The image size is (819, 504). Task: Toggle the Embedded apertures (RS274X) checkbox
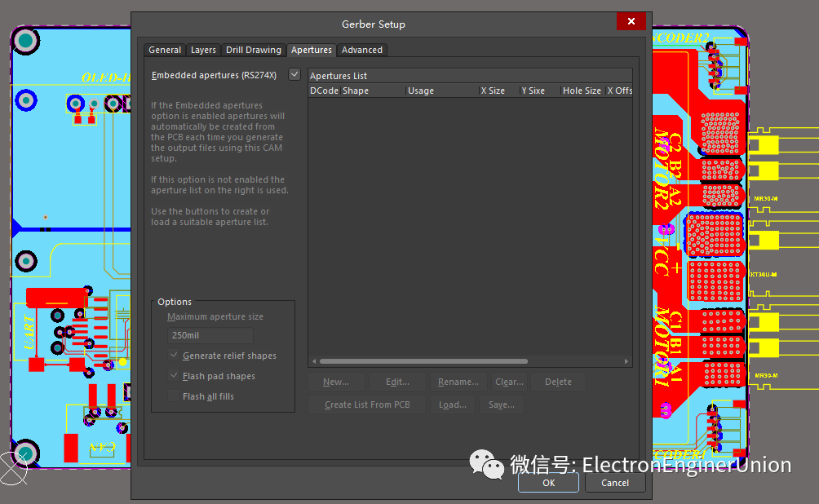(x=294, y=75)
